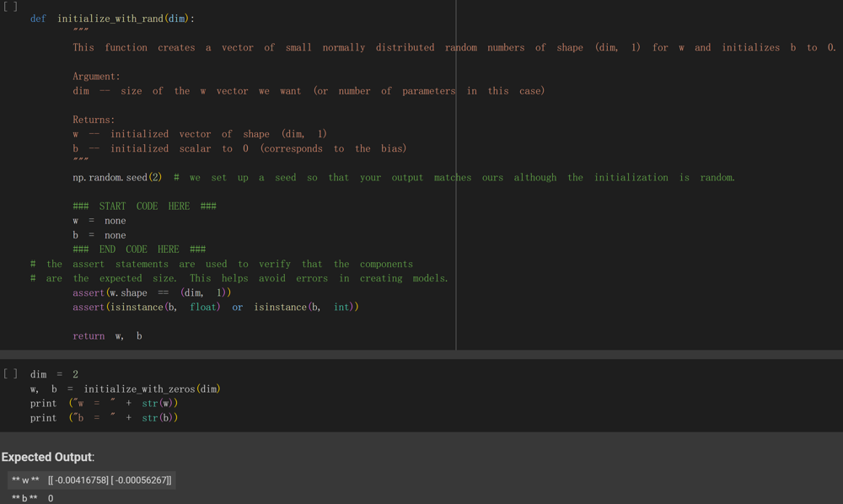The height and width of the screenshot is (504, 843).
Task: Click the Expected Output heading
Action: click(x=48, y=458)
